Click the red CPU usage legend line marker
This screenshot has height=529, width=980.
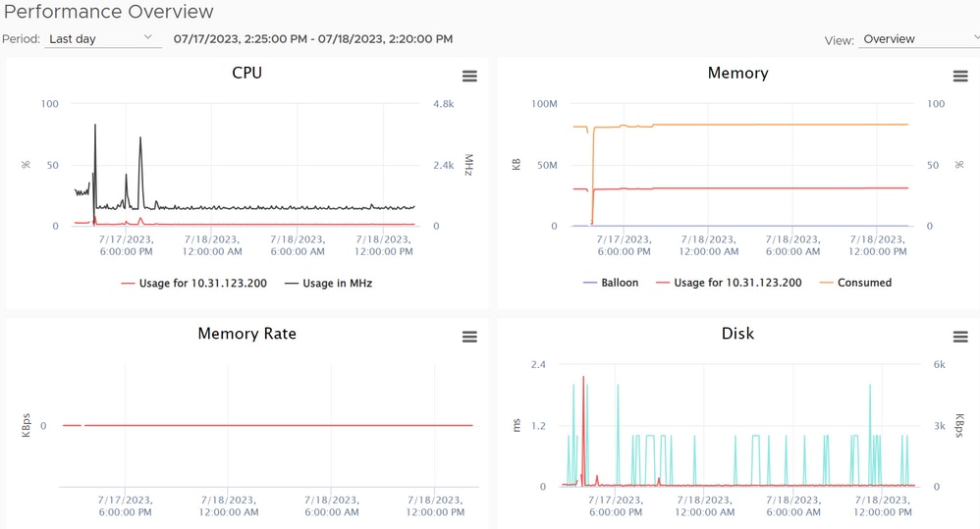(129, 283)
